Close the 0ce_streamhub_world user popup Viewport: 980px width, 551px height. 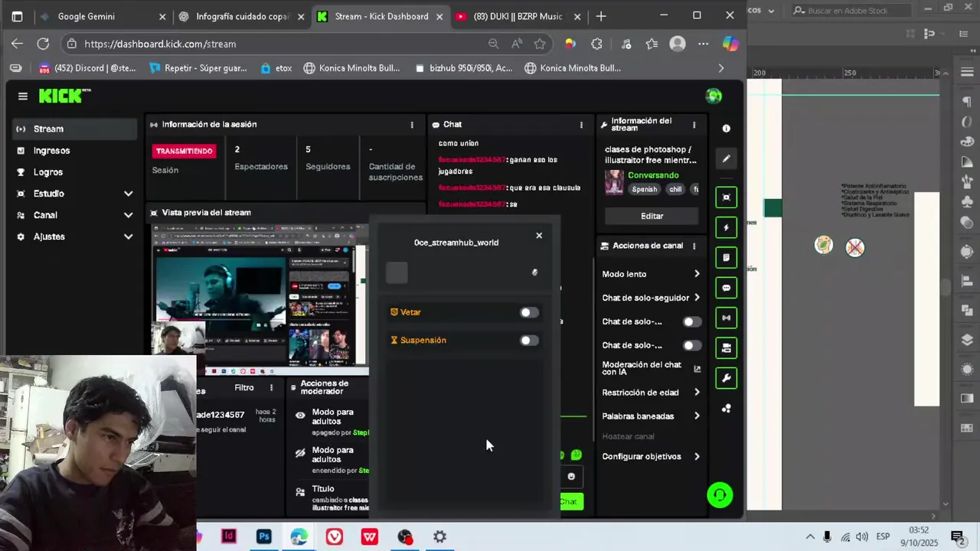[x=539, y=236]
